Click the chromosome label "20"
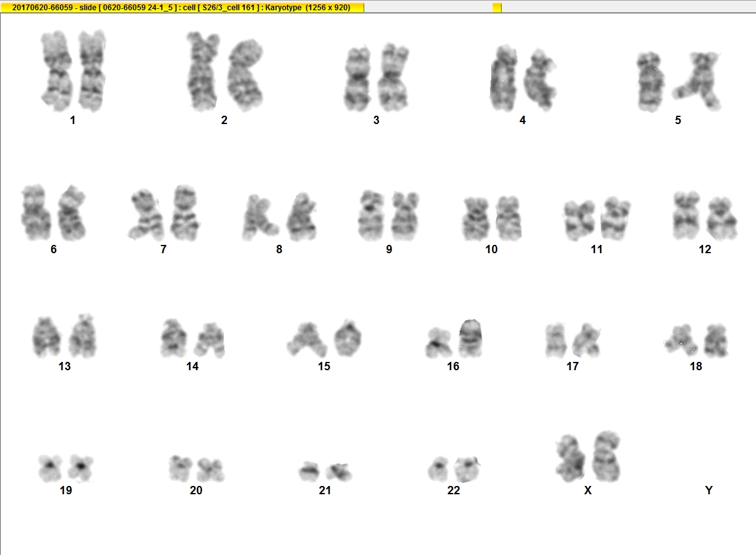Screen dimensions: 756x555 [196, 491]
